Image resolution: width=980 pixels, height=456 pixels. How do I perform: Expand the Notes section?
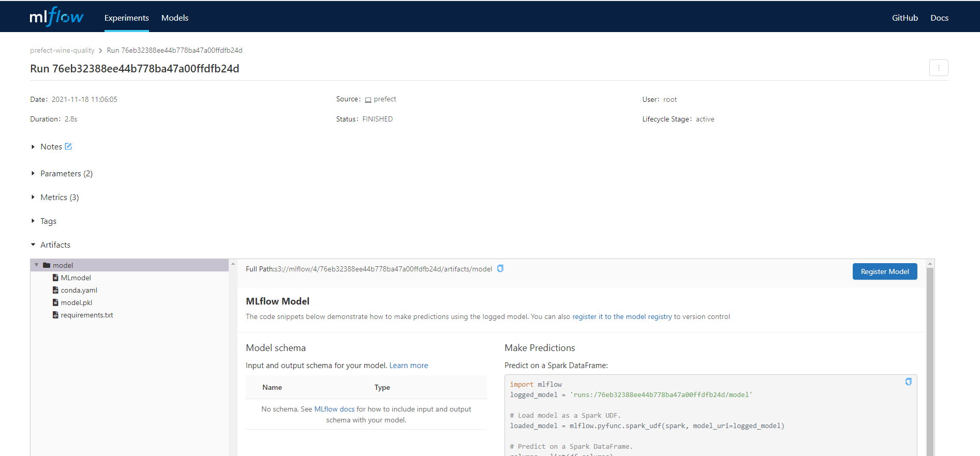(33, 147)
